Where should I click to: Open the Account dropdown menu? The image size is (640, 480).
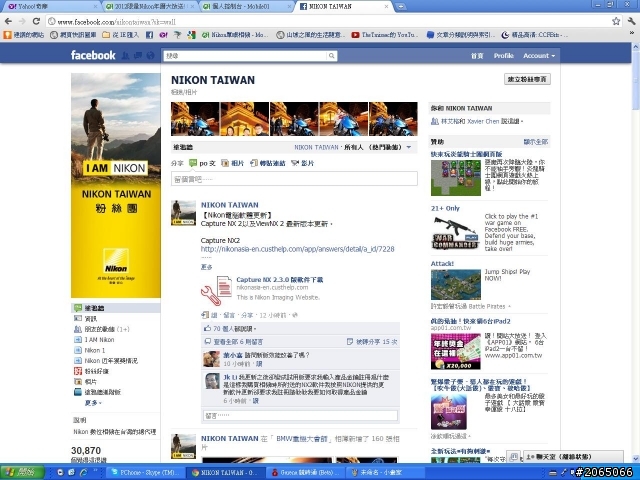tap(539, 56)
